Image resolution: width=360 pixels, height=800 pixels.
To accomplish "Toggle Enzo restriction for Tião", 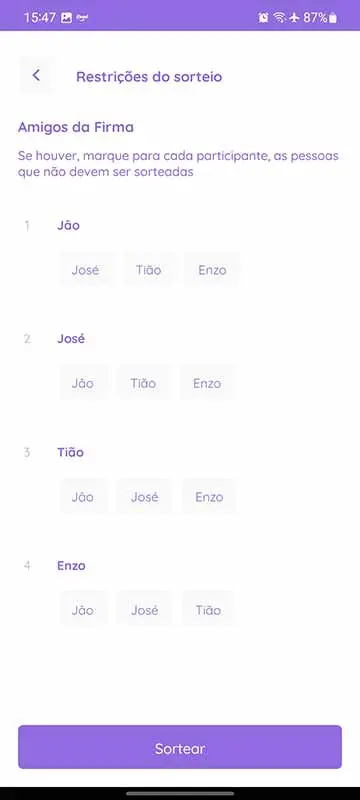I will click(209, 497).
